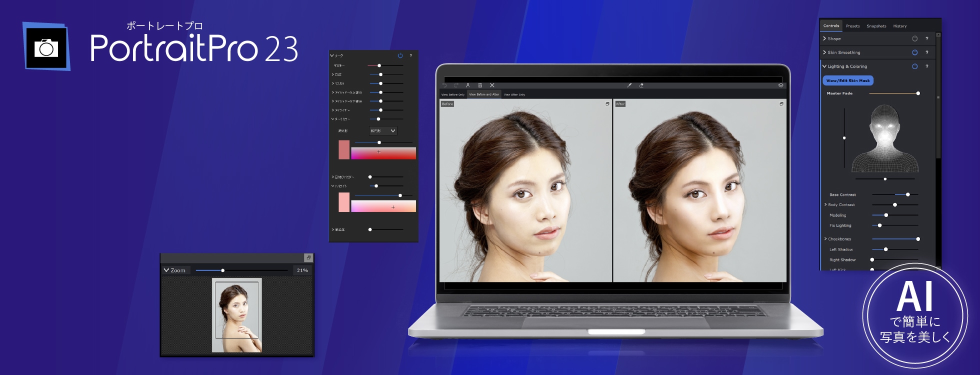The height and width of the screenshot is (375, 980).
Task: Click the light pink highlight color swatch
Action: [344, 202]
